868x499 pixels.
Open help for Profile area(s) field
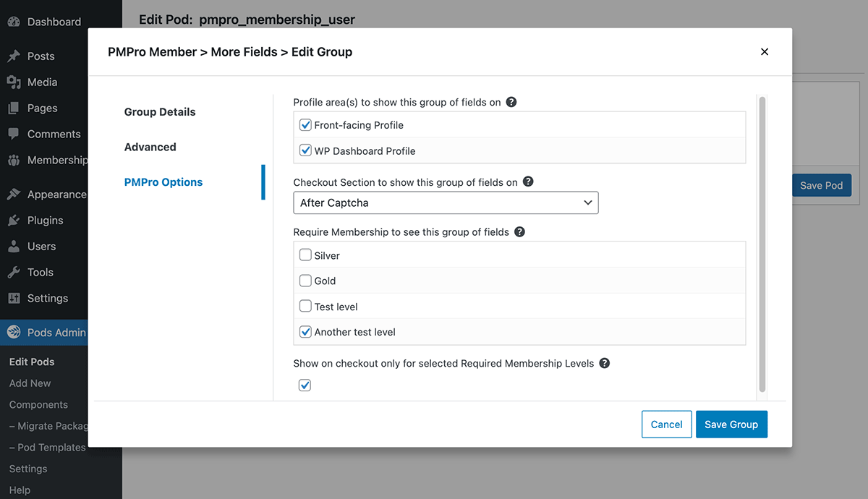pos(511,102)
